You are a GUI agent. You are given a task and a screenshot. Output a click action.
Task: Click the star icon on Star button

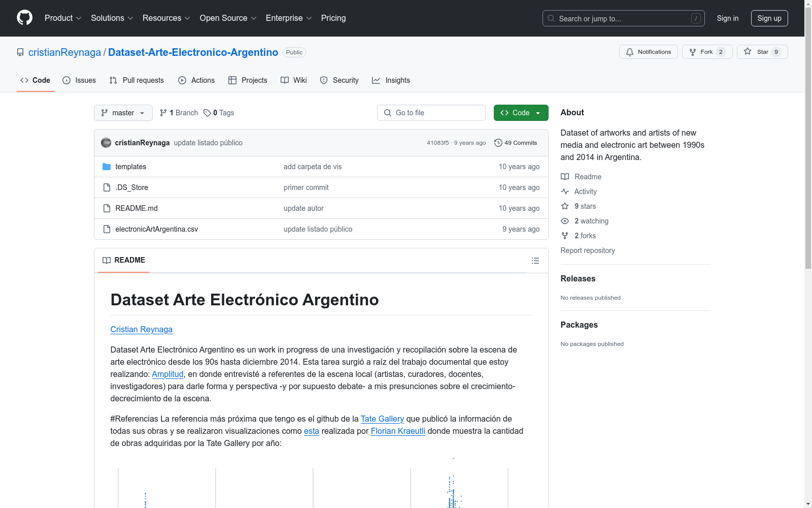click(748, 51)
